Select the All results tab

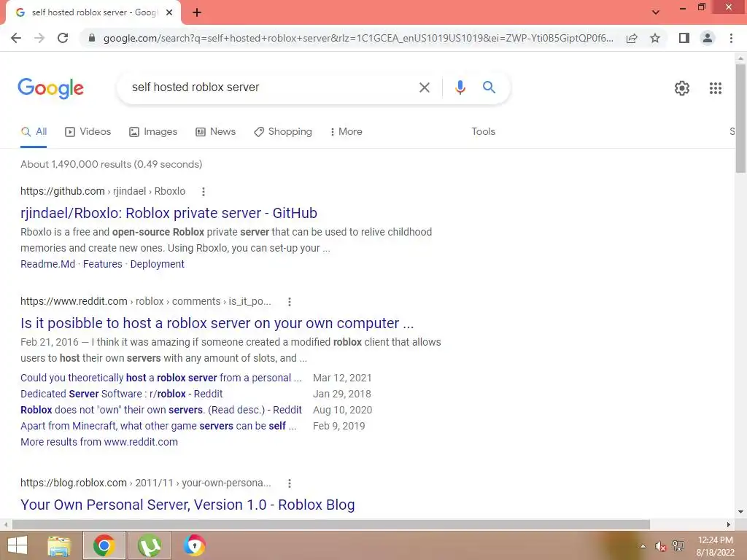click(34, 132)
